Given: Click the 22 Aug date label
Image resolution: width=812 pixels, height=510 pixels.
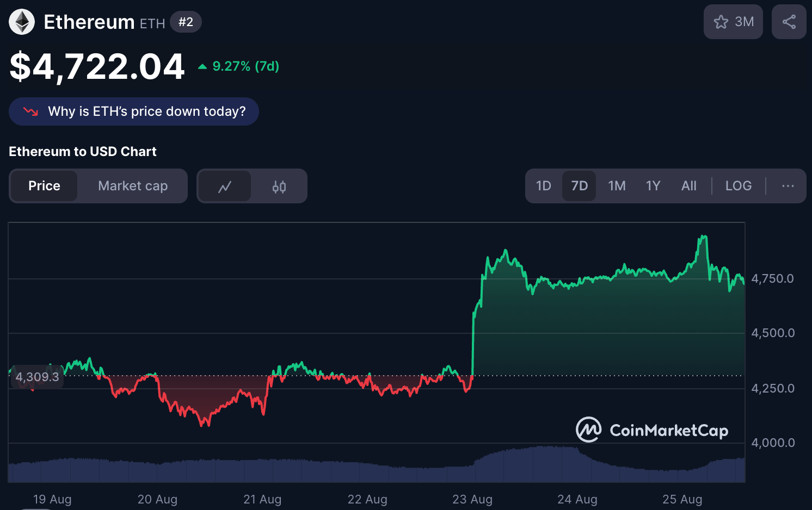Looking at the screenshot, I should click(x=367, y=499).
